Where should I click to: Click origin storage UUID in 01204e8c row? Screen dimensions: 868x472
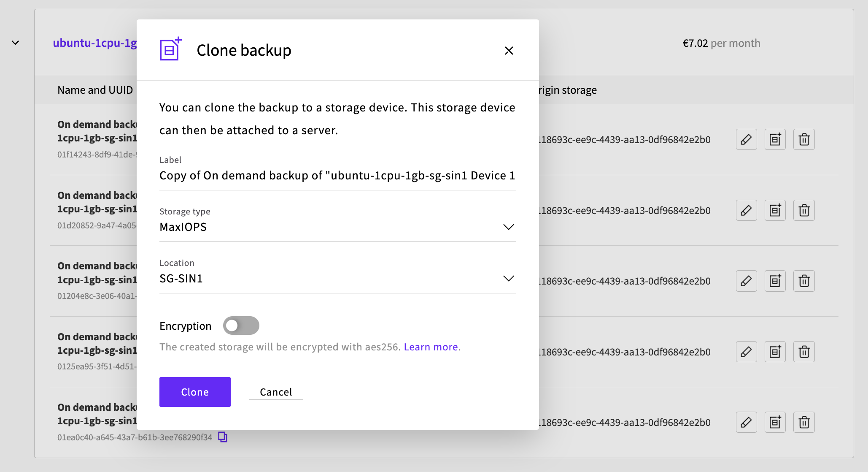(625, 281)
